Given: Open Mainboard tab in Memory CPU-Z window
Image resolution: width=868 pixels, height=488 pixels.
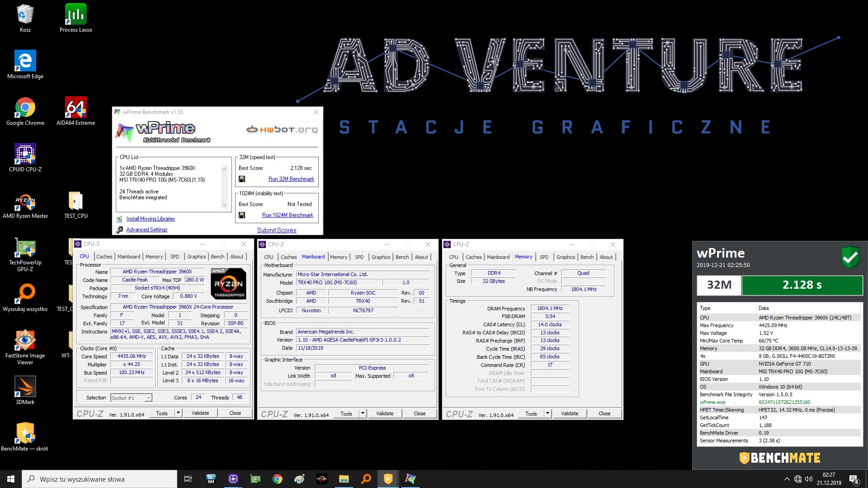Looking at the screenshot, I should 498,257.
